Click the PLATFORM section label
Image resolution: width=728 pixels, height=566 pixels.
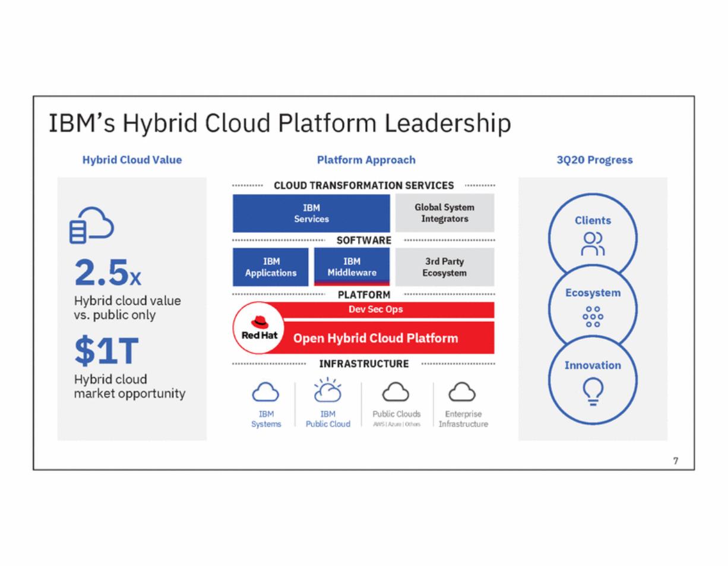[364, 295]
